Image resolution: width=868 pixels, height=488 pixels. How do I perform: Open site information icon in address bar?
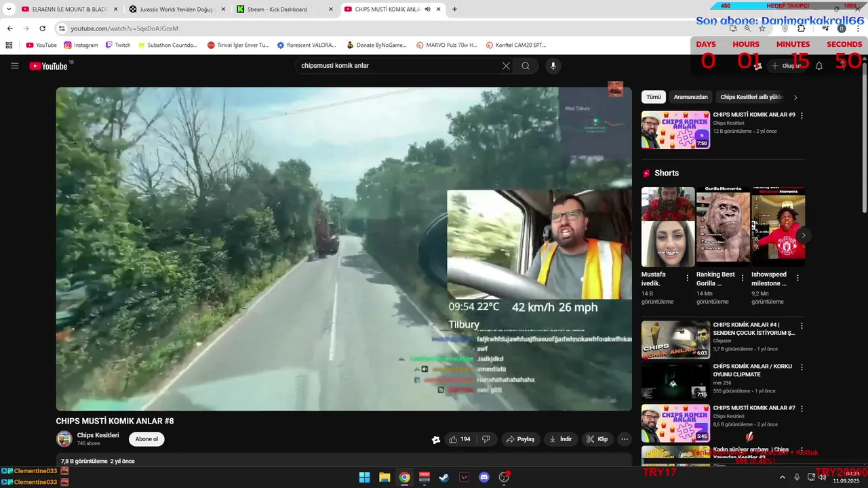[62, 28]
